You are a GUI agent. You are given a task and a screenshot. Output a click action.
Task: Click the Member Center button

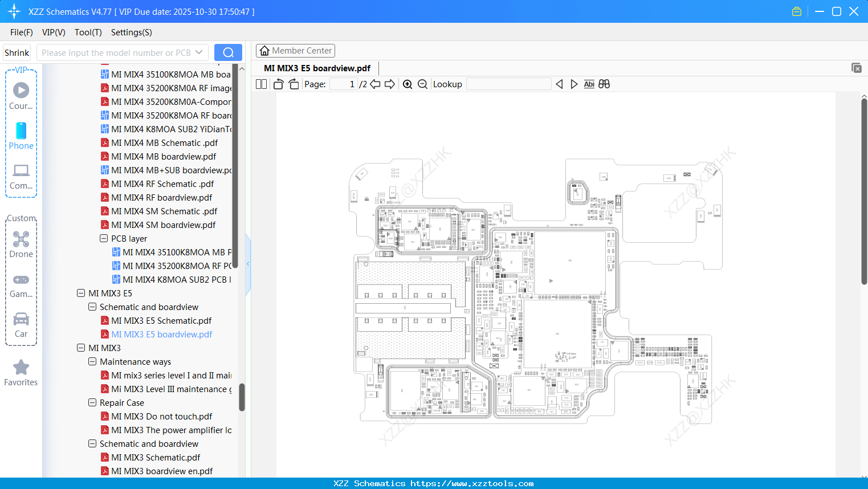[x=295, y=51]
